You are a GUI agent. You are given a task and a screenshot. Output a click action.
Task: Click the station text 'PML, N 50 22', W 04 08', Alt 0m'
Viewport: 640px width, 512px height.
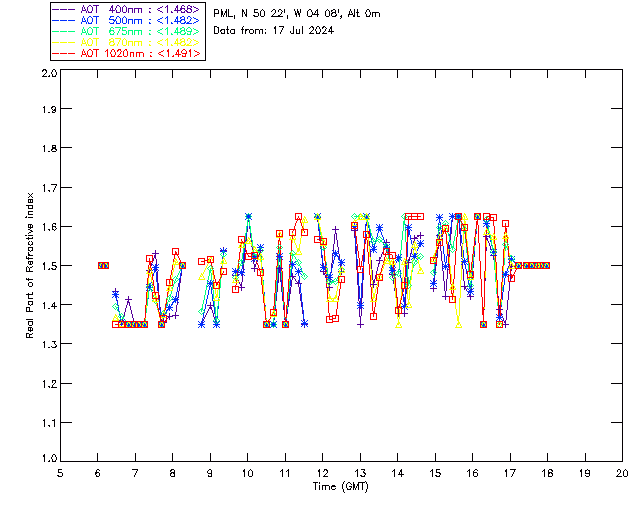pyautogui.click(x=297, y=13)
